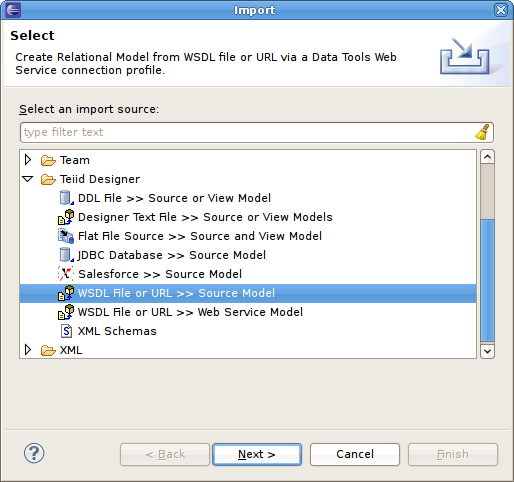Select JDBC Database >> Source Model
Image resolution: width=514 pixels, height=482 pixels.
(x=172, y=255)
